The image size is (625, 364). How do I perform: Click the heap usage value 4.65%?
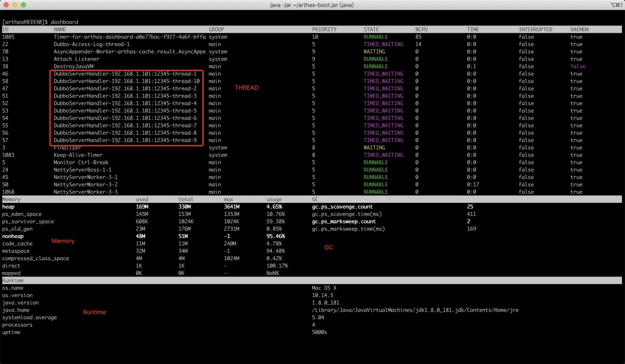coord(274,207)
